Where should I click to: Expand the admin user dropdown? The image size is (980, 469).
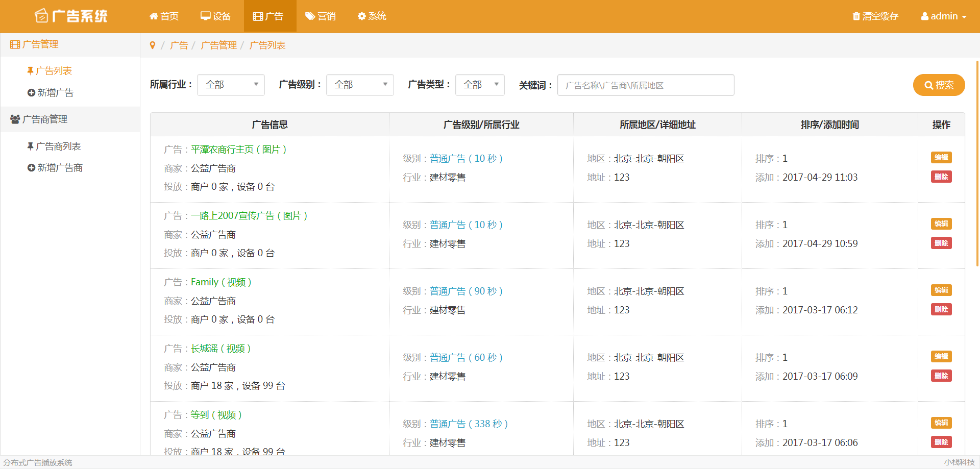coord(944,16)
